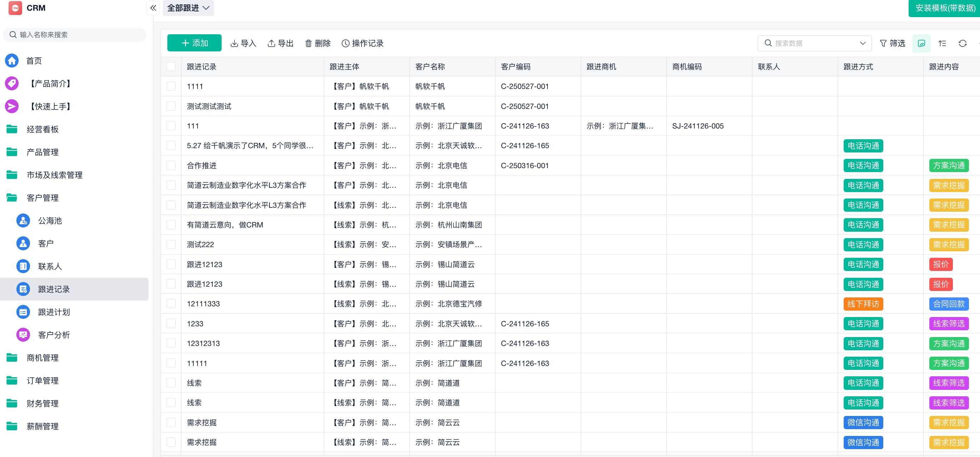Click the green 添加 button
Screen dimensions: 980x457
[x=195, y=43]
